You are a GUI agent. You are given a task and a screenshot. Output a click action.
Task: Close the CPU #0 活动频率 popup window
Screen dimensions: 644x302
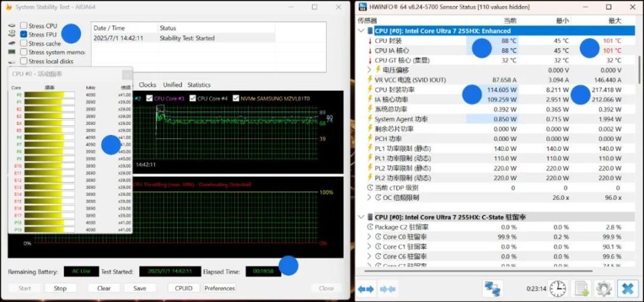click(x=127, y=74)
